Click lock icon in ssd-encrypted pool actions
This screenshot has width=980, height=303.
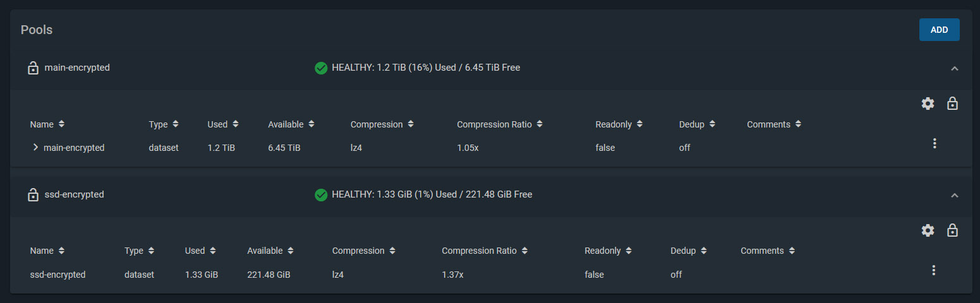[x=952, y=230]
